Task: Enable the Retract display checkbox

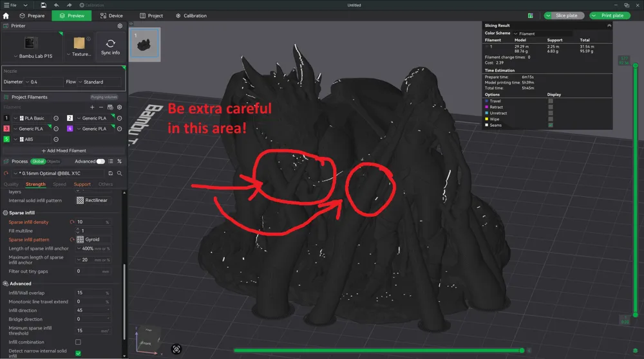Action: coord(551,107)
